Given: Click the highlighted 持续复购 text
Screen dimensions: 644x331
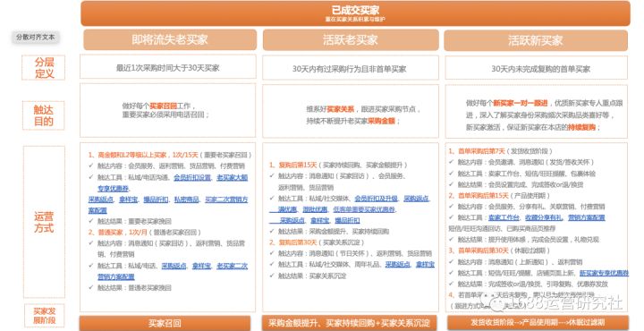Looking at the screenshot, I should (581, 127).
